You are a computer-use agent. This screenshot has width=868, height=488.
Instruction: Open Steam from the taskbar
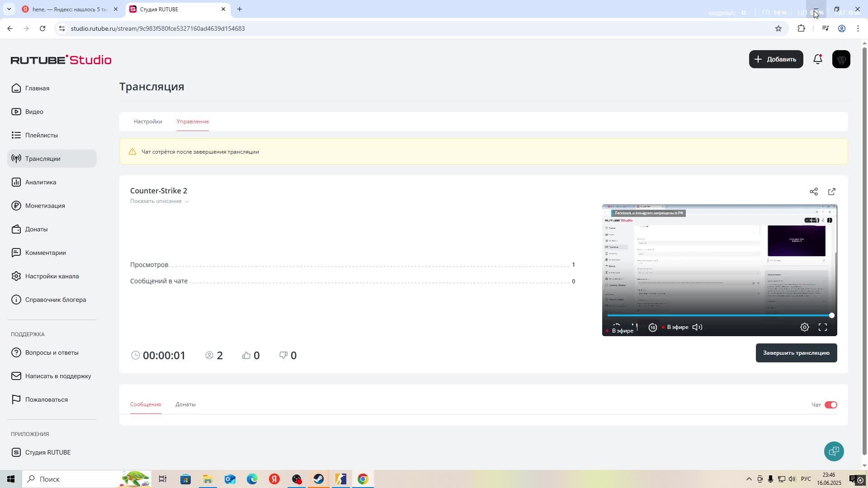319,479
